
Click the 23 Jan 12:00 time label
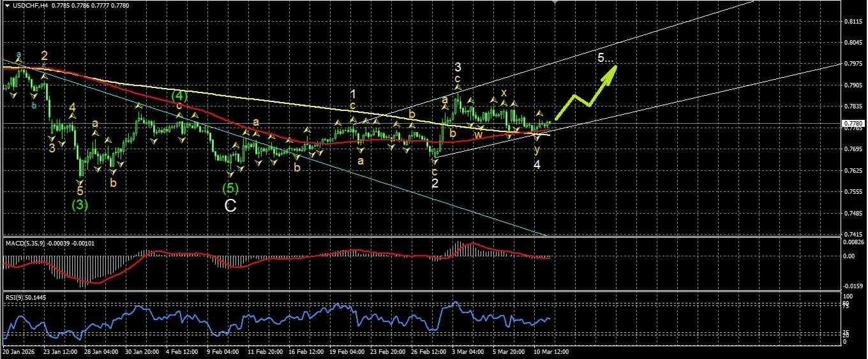coord(61,351)
